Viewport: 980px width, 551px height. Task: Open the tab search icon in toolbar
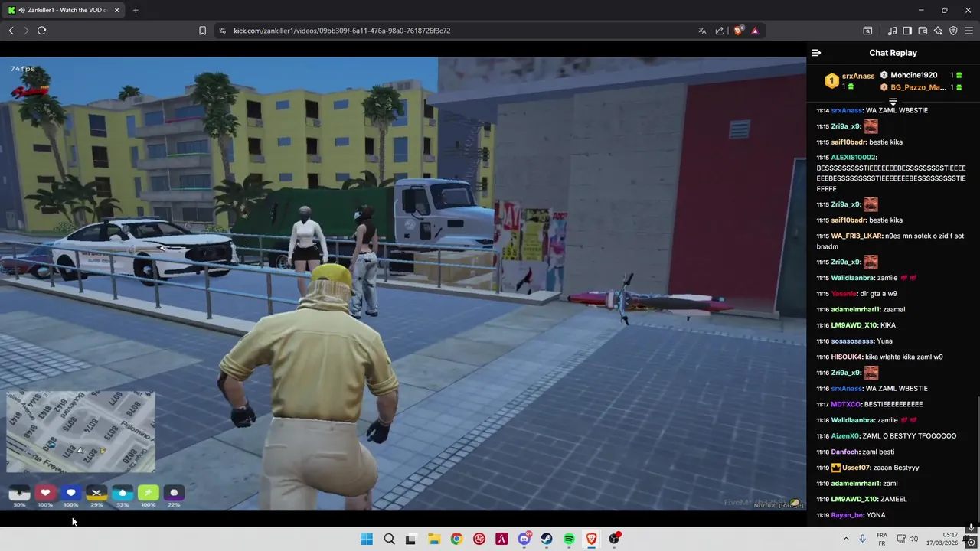coord(867,31)
